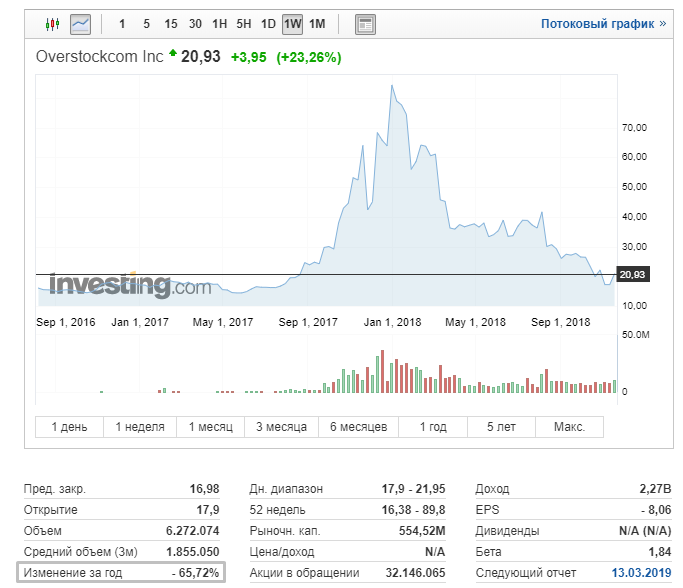Show the 6 месяцев range
The image size is (683, 588).
[358, 427]
